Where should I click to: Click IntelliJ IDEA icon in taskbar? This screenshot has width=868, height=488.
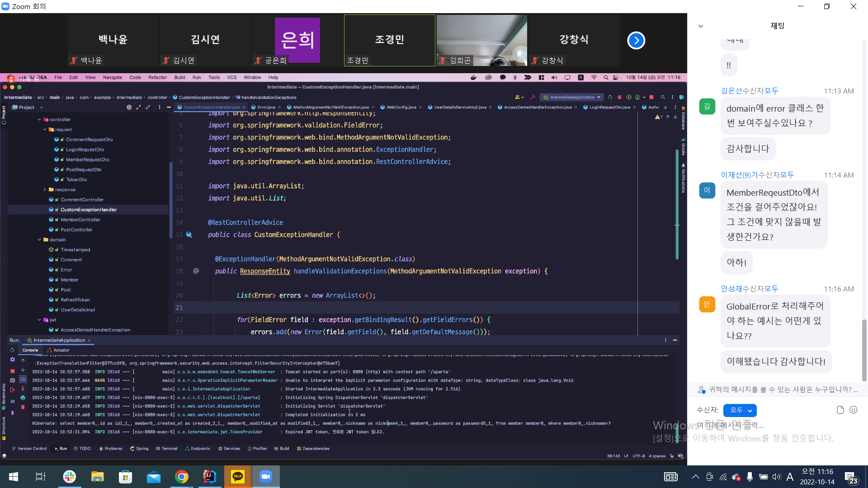point(210,477)
